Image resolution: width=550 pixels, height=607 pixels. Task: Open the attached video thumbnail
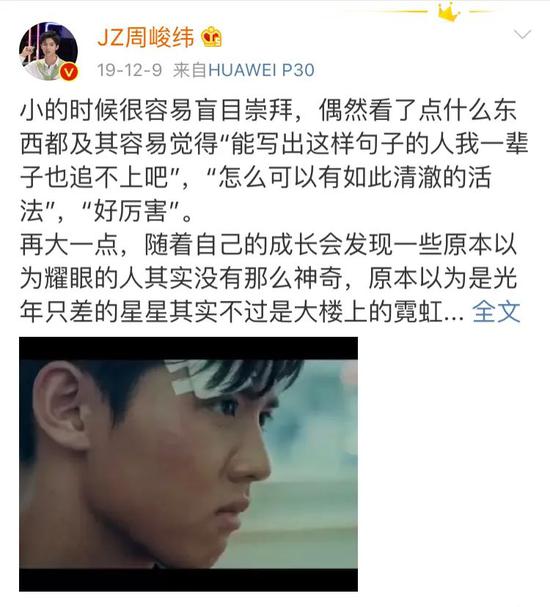(x=188, y=464)
